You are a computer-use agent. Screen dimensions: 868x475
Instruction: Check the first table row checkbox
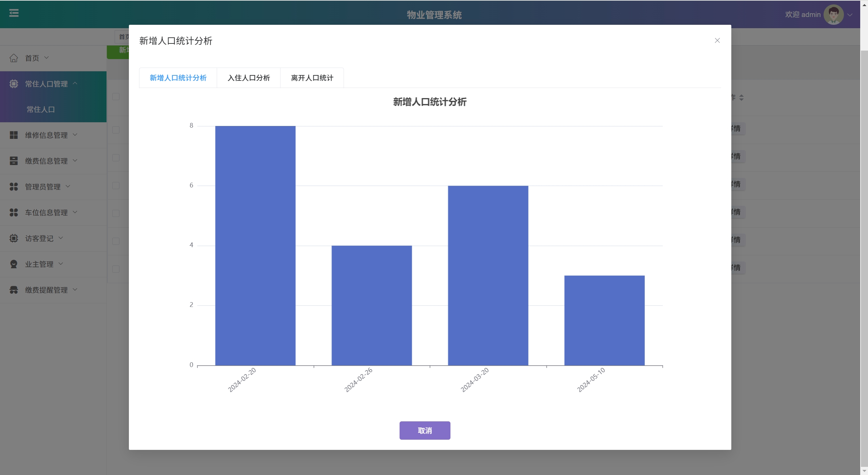tap(116, 130)
